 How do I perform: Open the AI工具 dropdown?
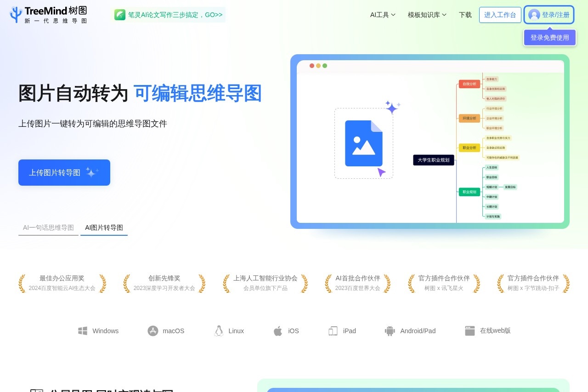383,15
